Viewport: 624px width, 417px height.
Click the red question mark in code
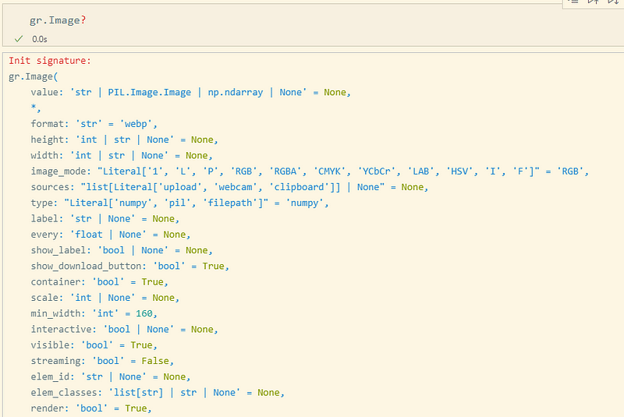click(x=84, y=20)
